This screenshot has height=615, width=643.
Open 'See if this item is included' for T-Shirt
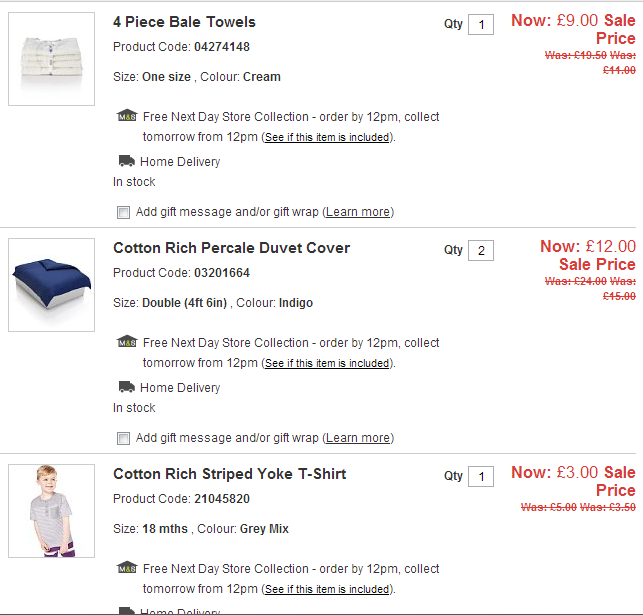click(327, 590)
